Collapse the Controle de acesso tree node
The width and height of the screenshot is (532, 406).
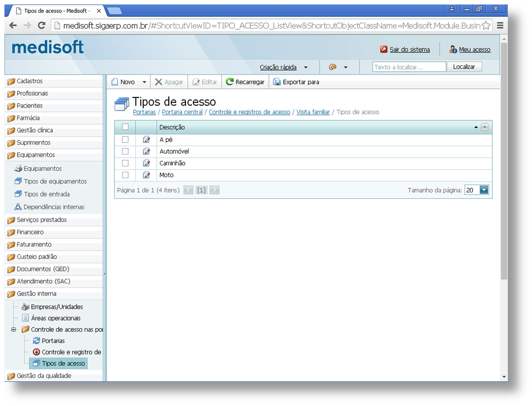14,330
